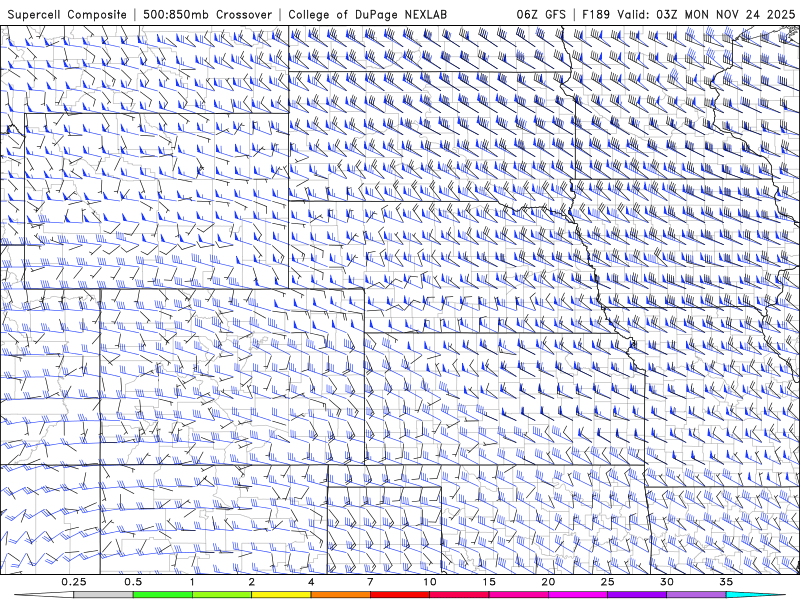Click the purple legend segment between 25 and 30
This screenshot has width=800, height=600.
[637, 595]
